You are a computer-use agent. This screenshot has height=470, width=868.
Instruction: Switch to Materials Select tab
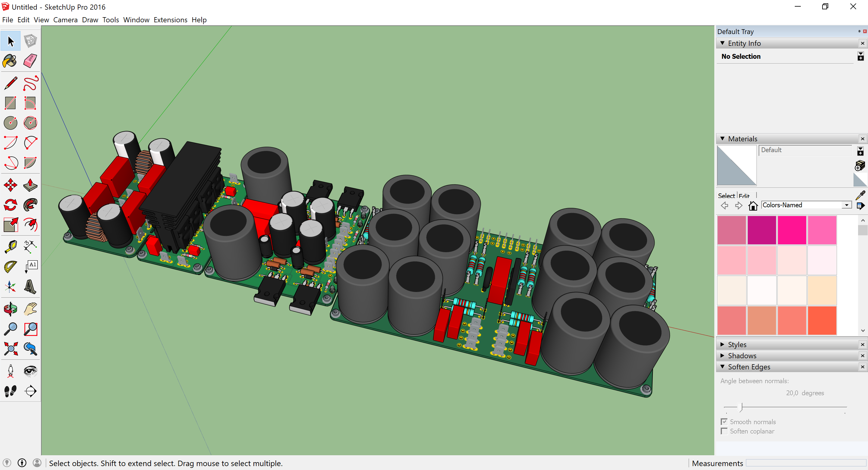[726, 196]
